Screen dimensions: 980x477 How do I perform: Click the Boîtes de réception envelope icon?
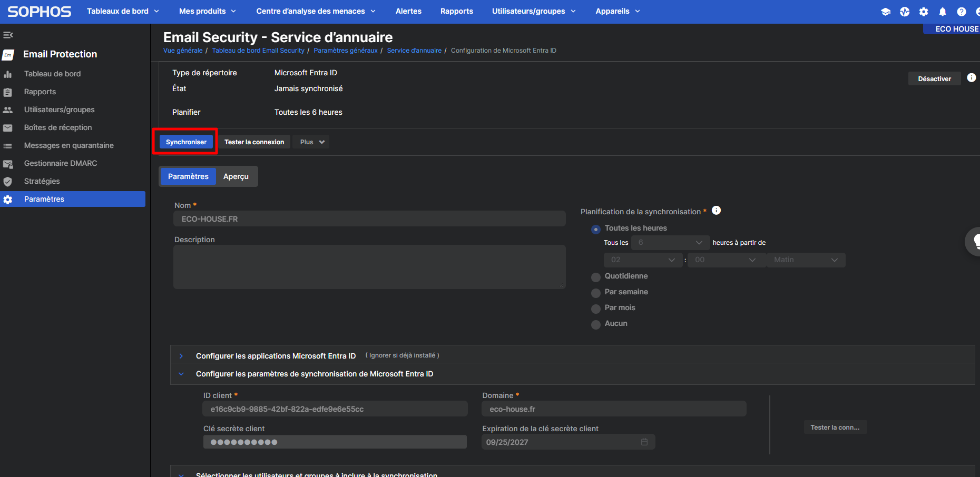(7, 128)
